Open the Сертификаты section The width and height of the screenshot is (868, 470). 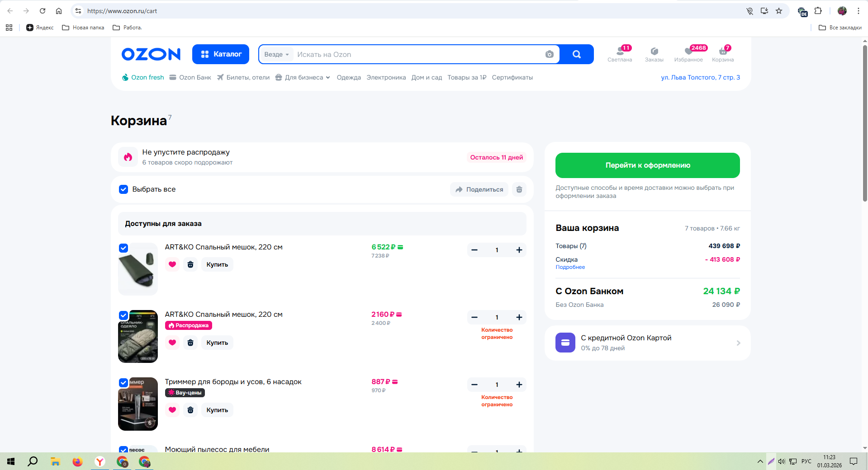tap(512, 78)
